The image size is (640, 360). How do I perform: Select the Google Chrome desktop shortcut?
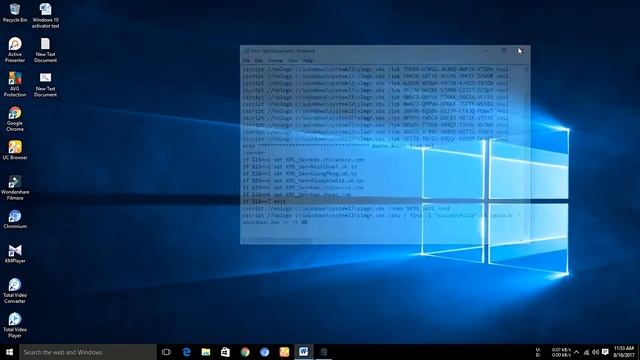click(15, 119)
